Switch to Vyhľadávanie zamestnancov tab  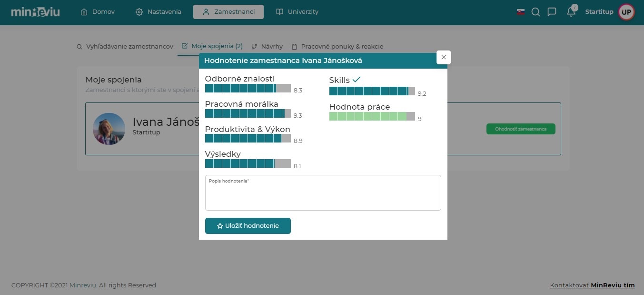pyautogui.click(x=125, y=47)
